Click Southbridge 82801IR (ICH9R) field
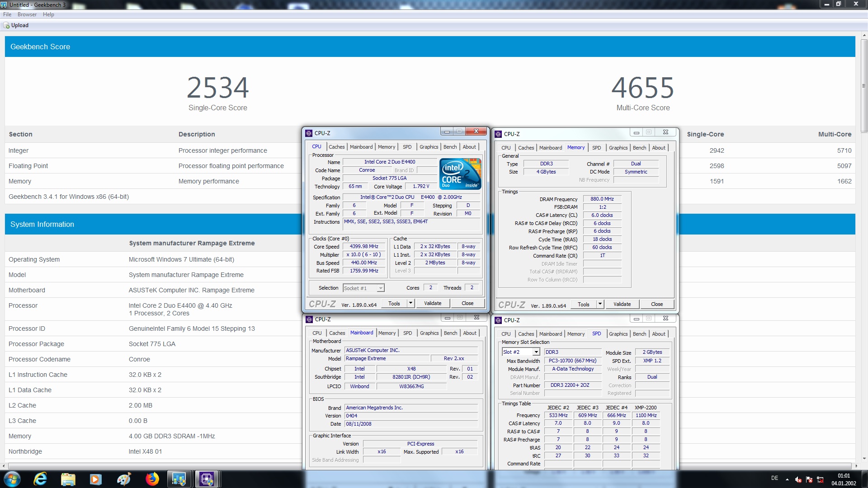This screenshot has height=488, width=868. point(411,377)
